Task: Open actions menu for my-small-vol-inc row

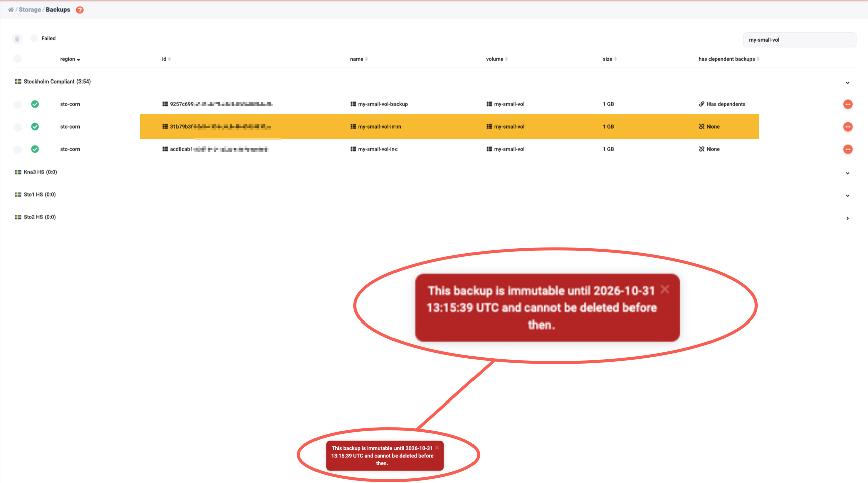Action: 848,149
